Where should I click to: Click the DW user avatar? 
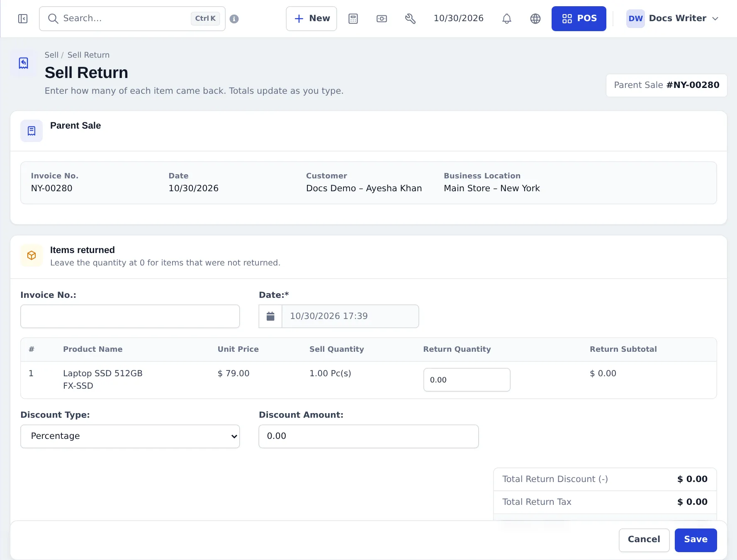[x=635, y=19]
